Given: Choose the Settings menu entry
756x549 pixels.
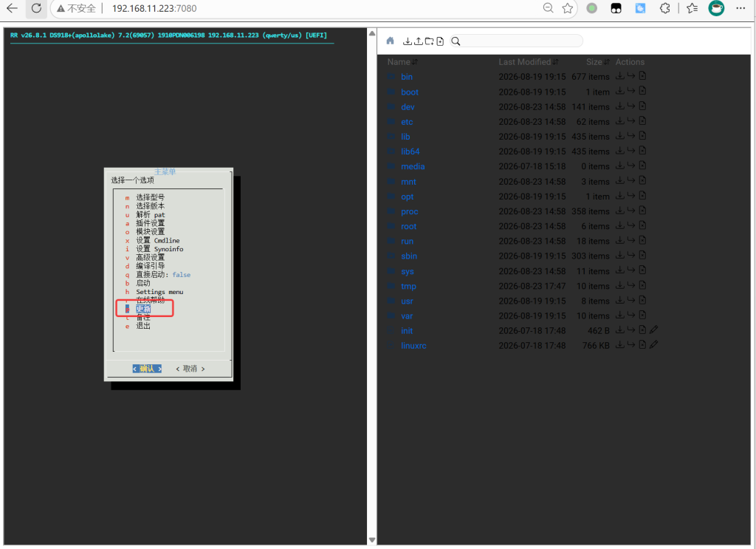Looking at the screenshot, I should point(159,292).
